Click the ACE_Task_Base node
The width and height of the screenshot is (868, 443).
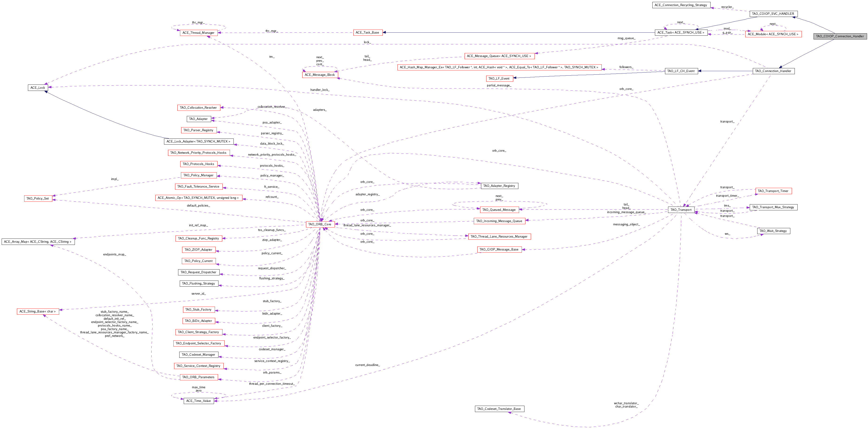pyautogui.click(x=367, y=33)
